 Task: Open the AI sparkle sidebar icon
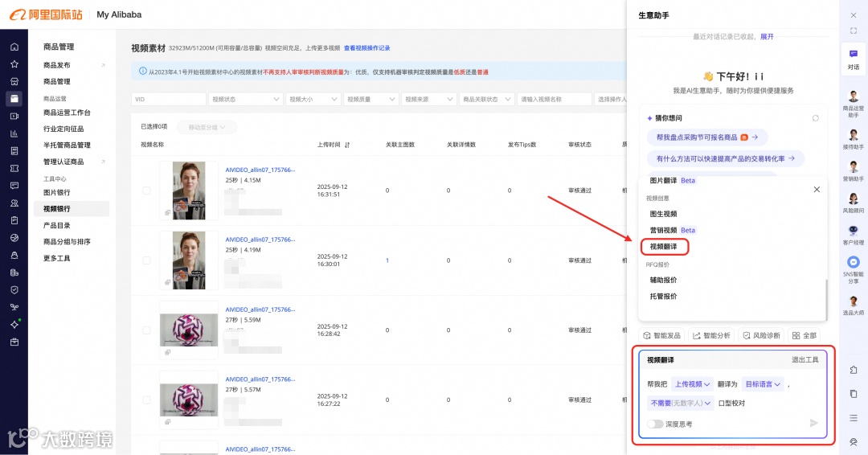click(14, 324)
